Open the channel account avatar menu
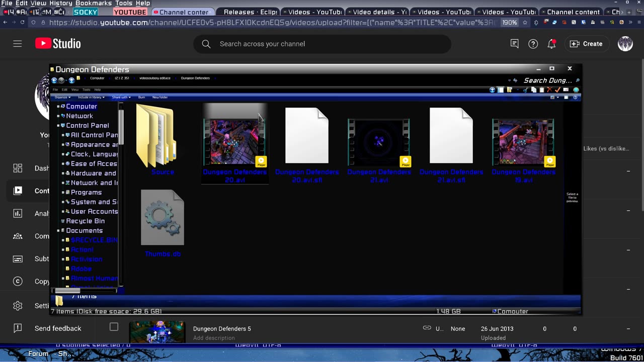The width and height of the screenshot is (644, 362). [625, 44]
